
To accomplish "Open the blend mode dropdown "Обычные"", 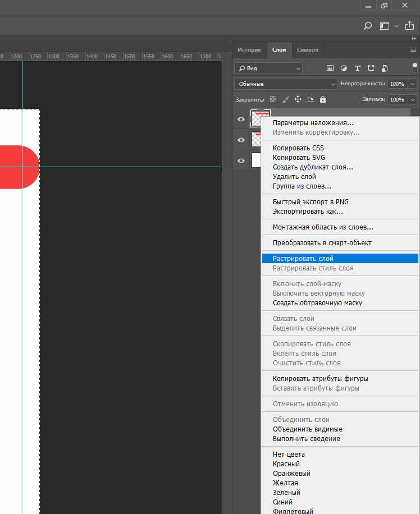I will tap(285, 84).
